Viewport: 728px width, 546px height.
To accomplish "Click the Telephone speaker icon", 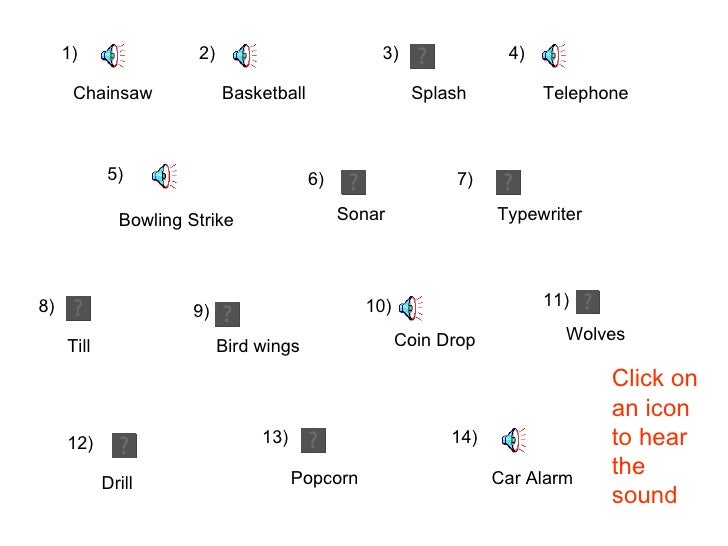I will [x=553, y=56].
